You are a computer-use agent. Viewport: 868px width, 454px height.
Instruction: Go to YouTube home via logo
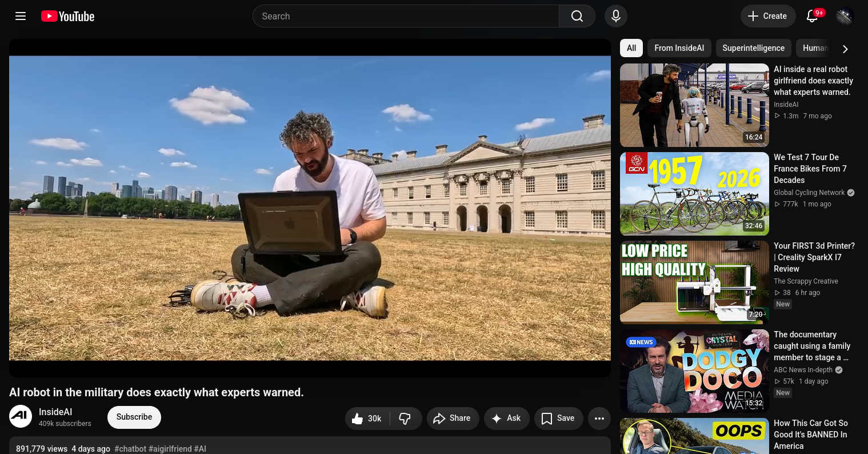(67, 16)
